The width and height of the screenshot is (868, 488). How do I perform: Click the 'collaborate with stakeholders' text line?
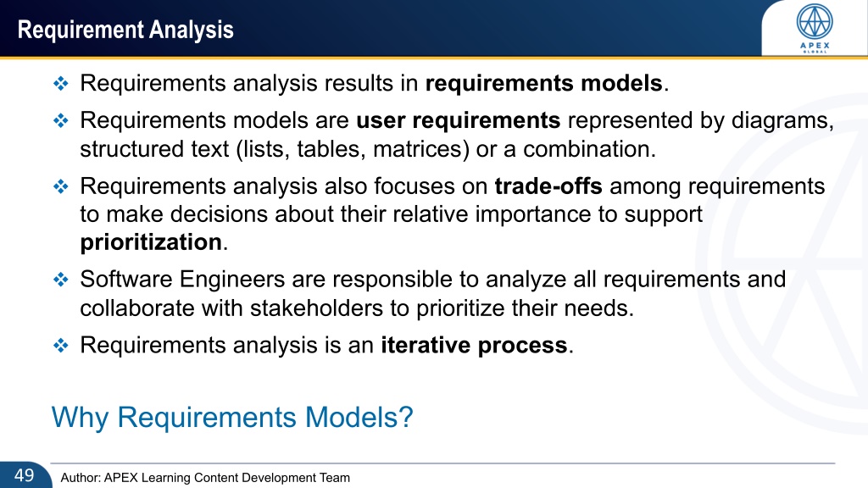click(357, 308)
